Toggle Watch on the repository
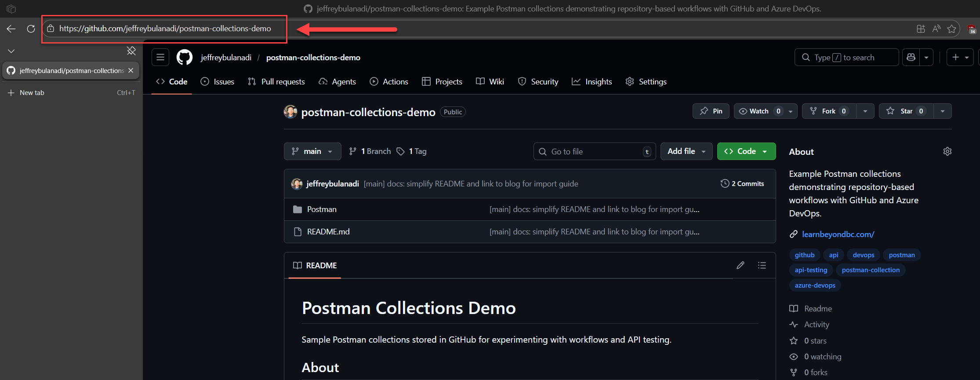Viewport: 980px width, 380px height. click(x=759, y=111)
